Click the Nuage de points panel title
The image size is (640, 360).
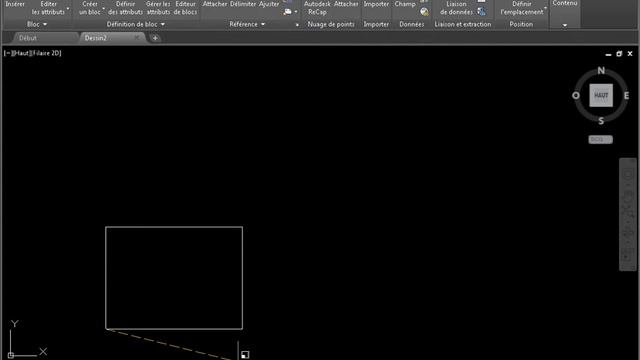point(331,24)
